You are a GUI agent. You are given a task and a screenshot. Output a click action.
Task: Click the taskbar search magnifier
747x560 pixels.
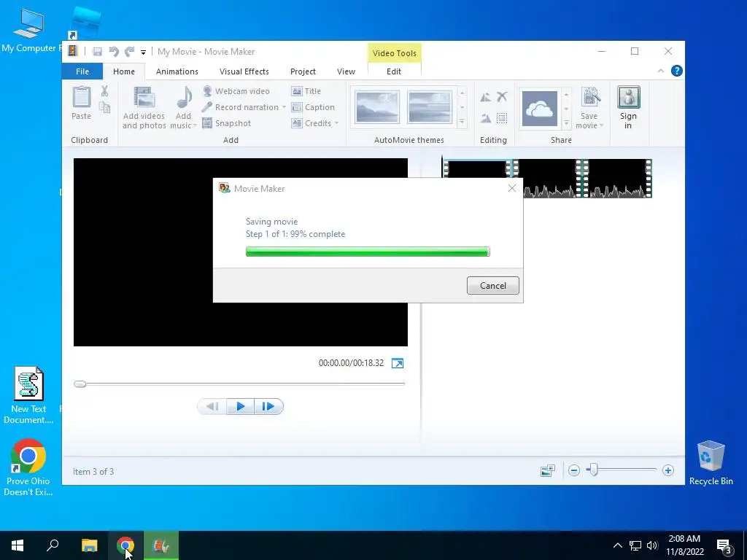(53, 545)
